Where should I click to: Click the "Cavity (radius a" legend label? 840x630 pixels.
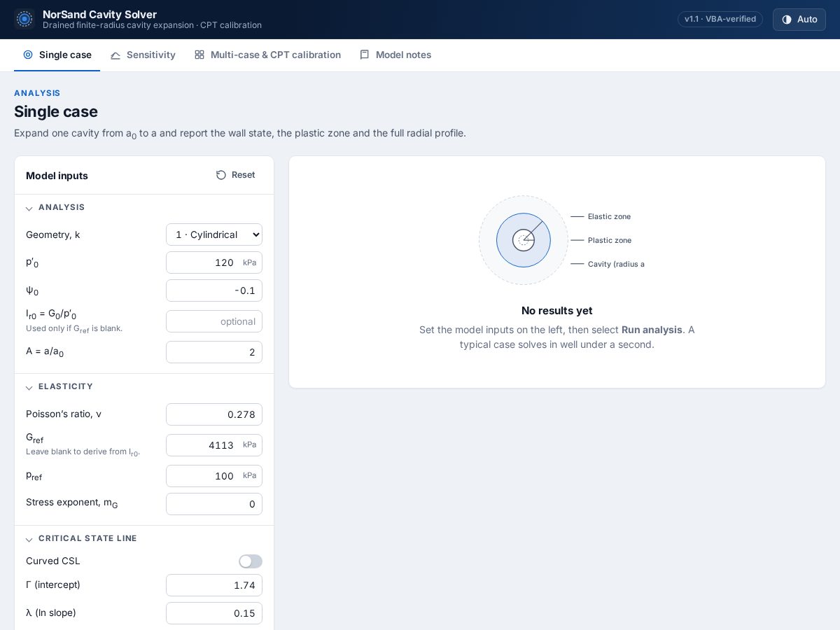click(x=616, y=265)
